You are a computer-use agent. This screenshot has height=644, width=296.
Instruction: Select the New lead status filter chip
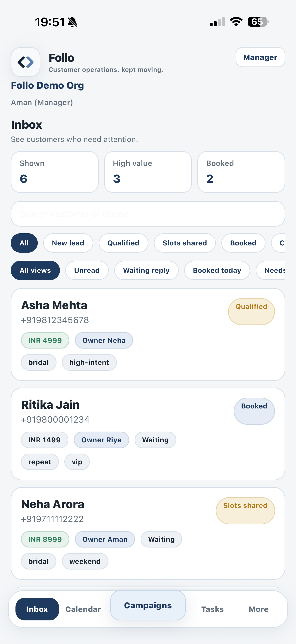click(x=68, y=243)
